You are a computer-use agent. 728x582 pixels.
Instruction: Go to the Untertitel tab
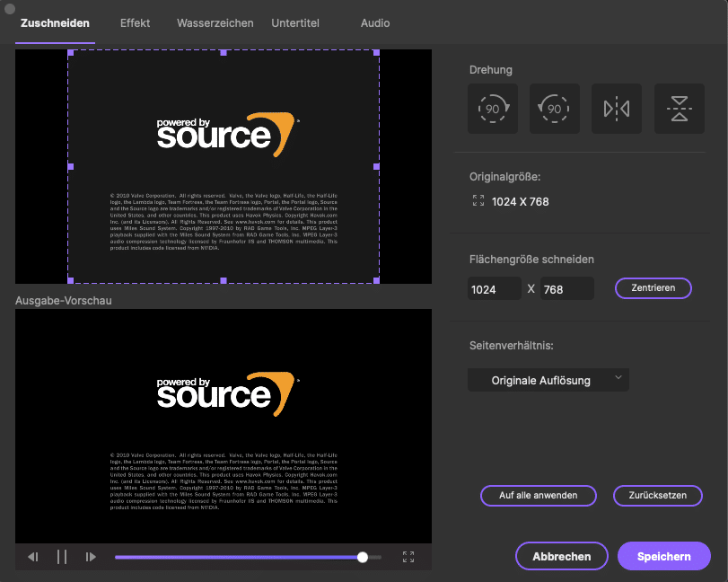click(295, 23)
